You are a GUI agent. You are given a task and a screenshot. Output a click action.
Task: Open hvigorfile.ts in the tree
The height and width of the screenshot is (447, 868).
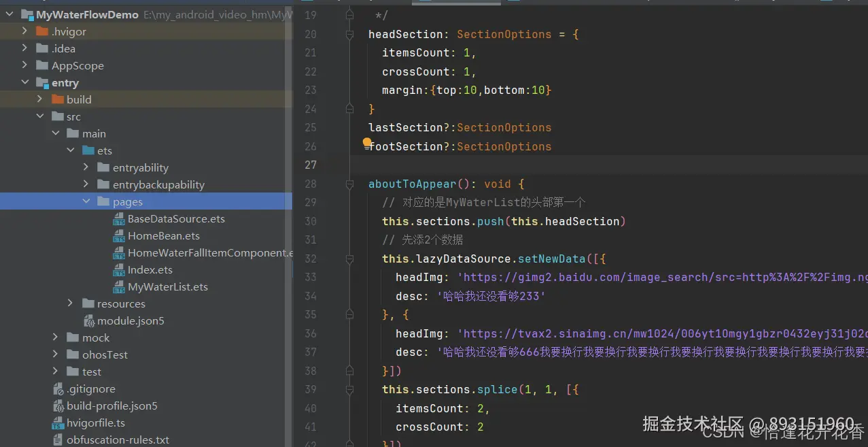click(96, 423)
